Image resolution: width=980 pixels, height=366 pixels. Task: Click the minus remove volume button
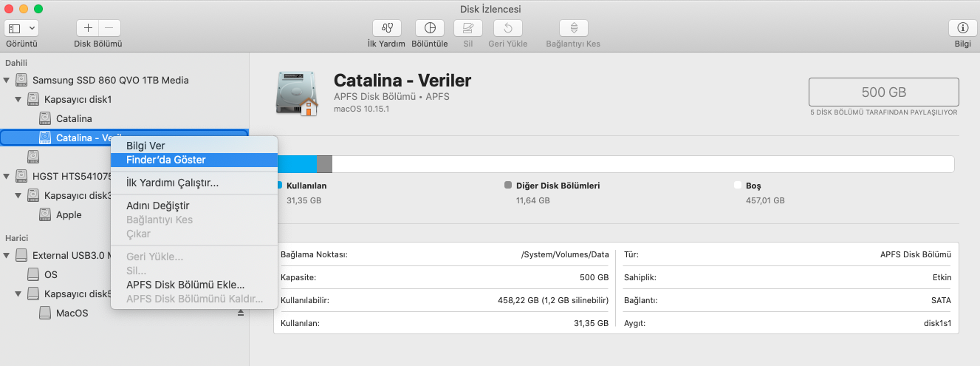pyautogui.click(x=109, y=28)
